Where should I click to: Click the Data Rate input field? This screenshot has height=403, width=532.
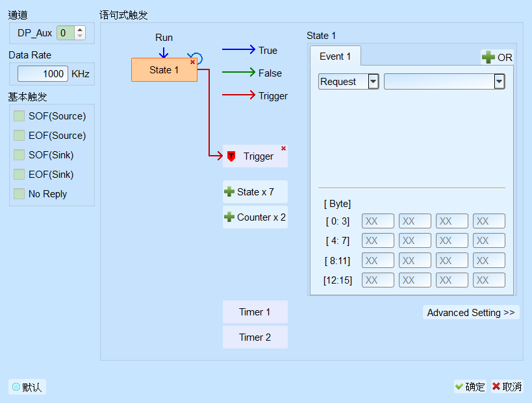(x=43, y=73)
